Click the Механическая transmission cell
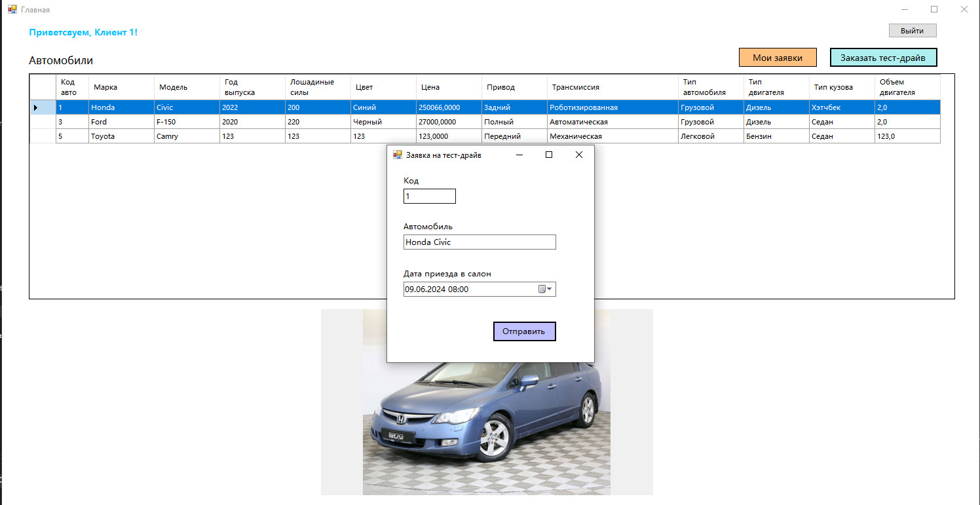The width and height of the screenshot is (980, 505). pos(612,136)
